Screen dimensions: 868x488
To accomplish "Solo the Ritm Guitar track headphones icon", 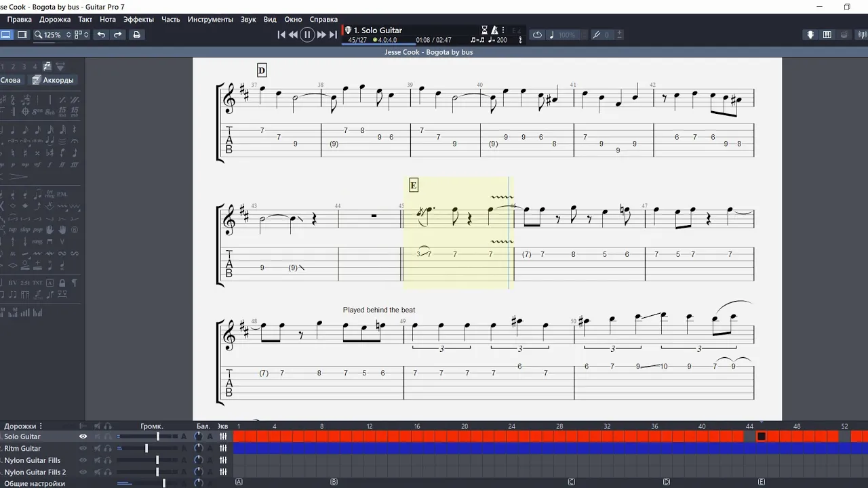I will pyautogui.click(x=108, y=449).
